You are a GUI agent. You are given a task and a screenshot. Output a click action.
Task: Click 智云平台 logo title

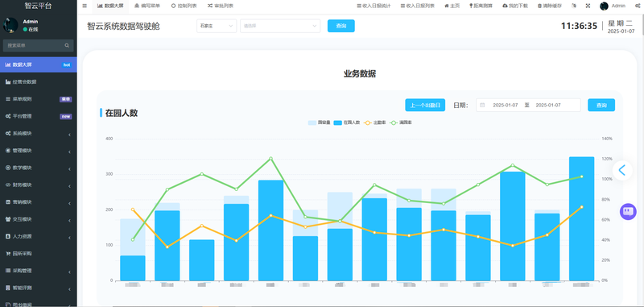point(38,6)
